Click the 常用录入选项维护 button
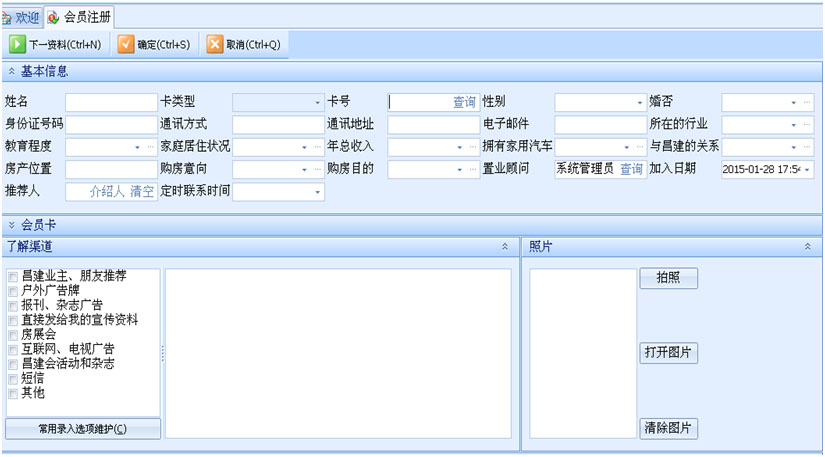This screenshot has height=457, width=825. (x=82, y=429)
